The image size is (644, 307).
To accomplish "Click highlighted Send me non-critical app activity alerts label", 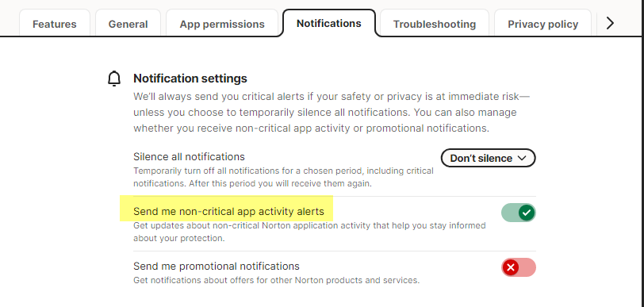I will [228, 212].
